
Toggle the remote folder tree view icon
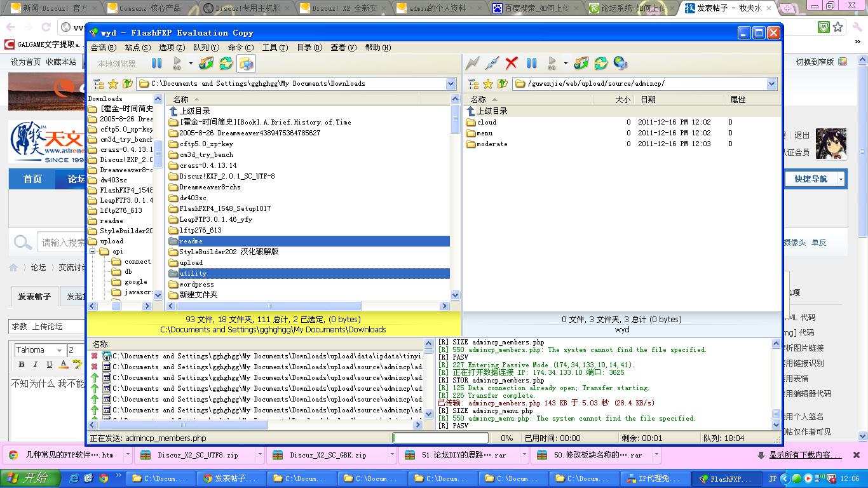coord(473,84)
